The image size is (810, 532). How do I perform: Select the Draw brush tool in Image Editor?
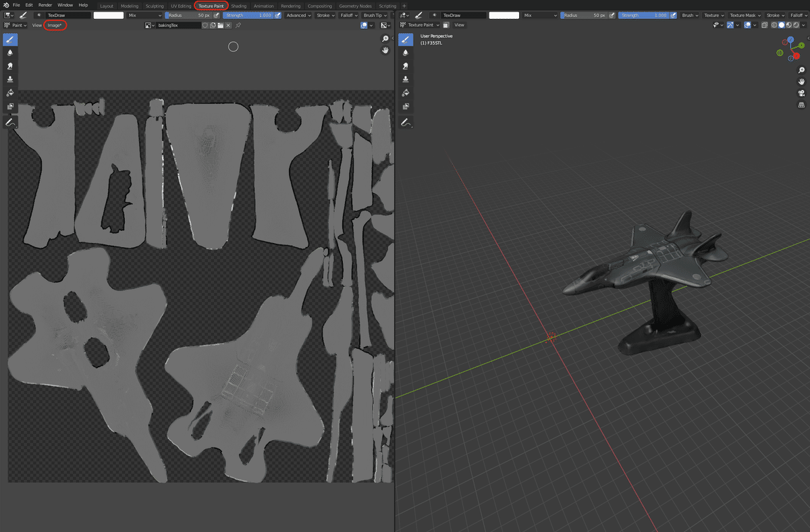coord(10,39)
